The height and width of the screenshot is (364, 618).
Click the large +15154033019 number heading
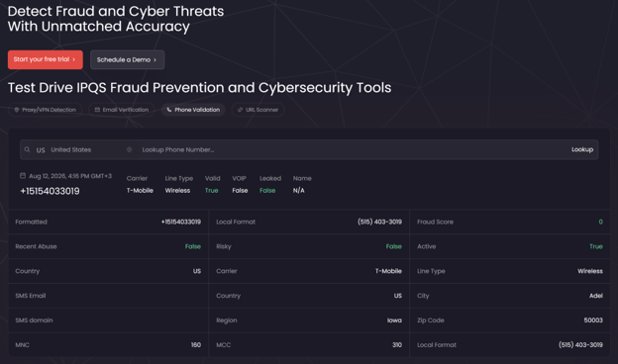coord(50,191)
